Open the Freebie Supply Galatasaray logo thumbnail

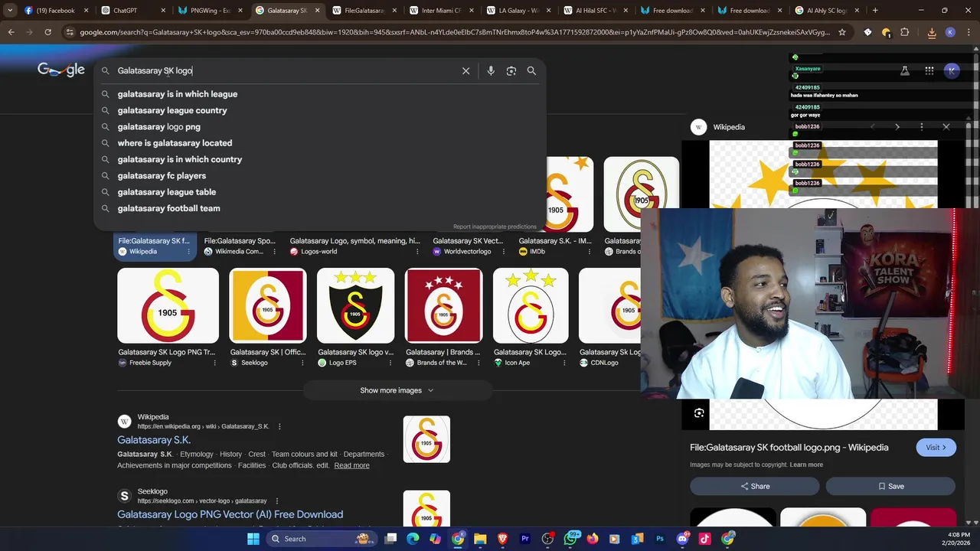click(168, 305)
